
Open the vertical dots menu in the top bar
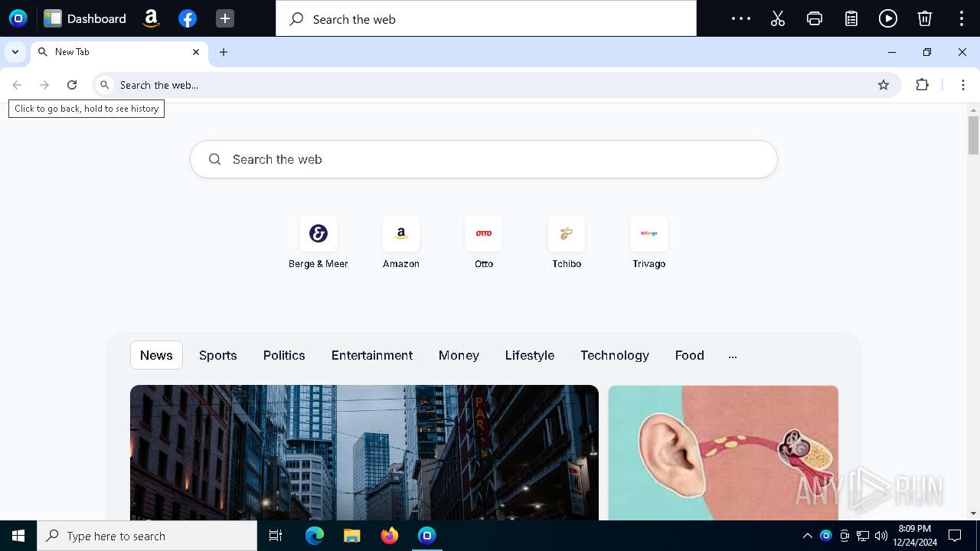962,18
